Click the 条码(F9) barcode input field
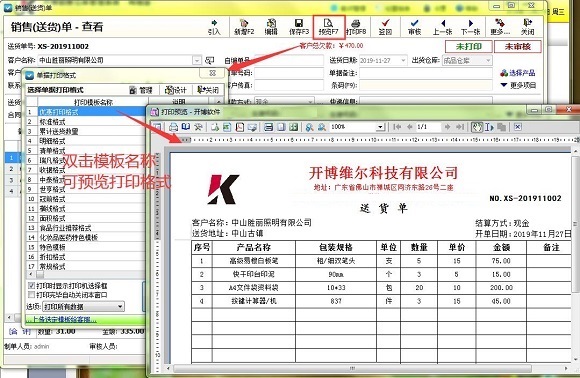Screen dimensions: 580x378 point(425,85)
